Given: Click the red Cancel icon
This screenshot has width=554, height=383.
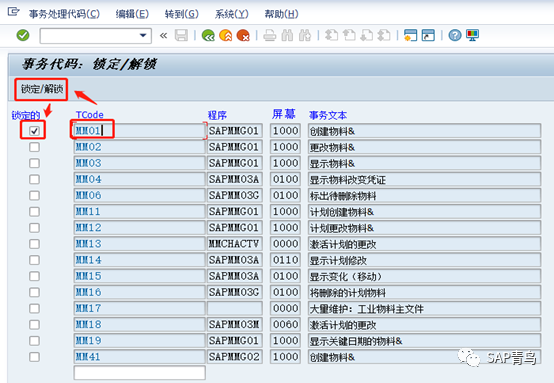Looking at the screenshot, I should pyautogui.click(x=243, y=35).
